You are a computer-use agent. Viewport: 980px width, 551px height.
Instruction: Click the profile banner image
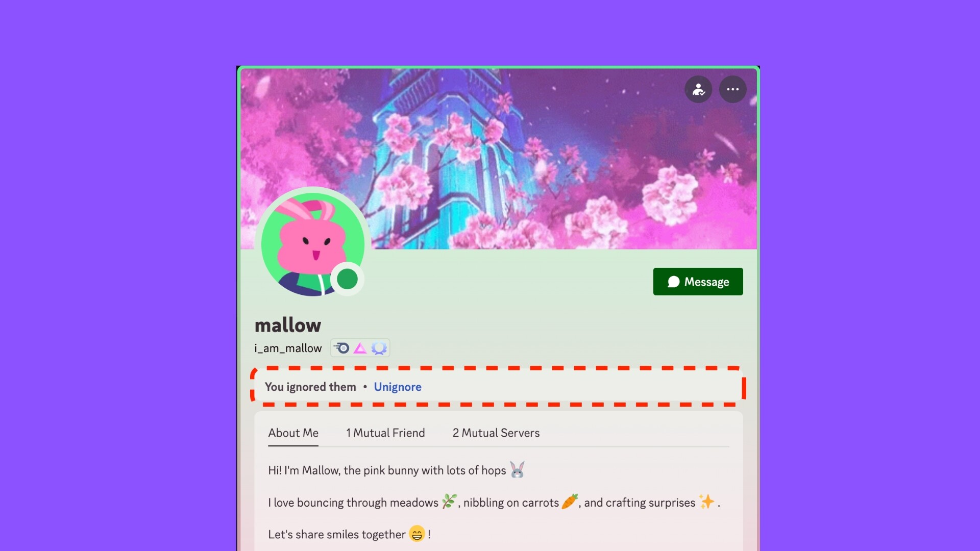[x=498, y=158]
